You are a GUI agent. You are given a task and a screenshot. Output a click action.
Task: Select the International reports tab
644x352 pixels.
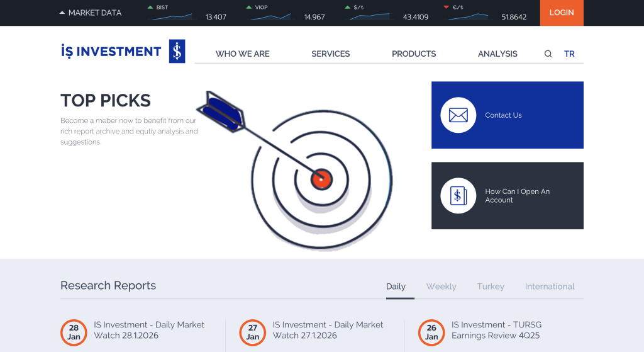(x=550, y=287)
